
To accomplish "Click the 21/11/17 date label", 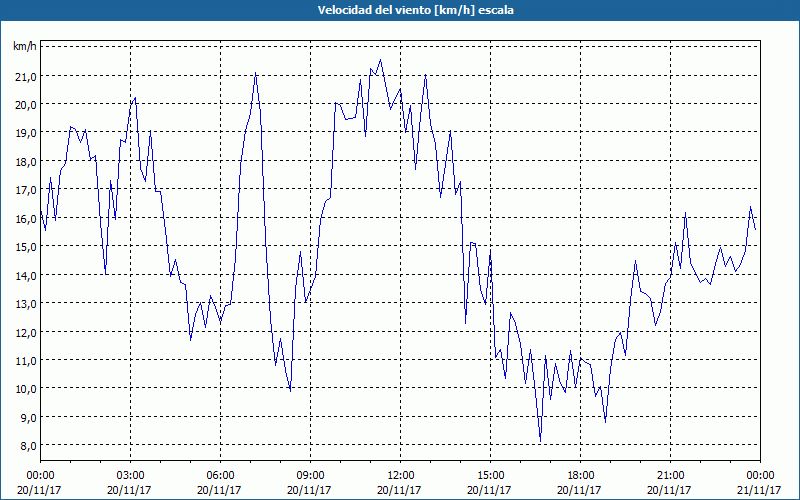I will click(x=760, y=490).
